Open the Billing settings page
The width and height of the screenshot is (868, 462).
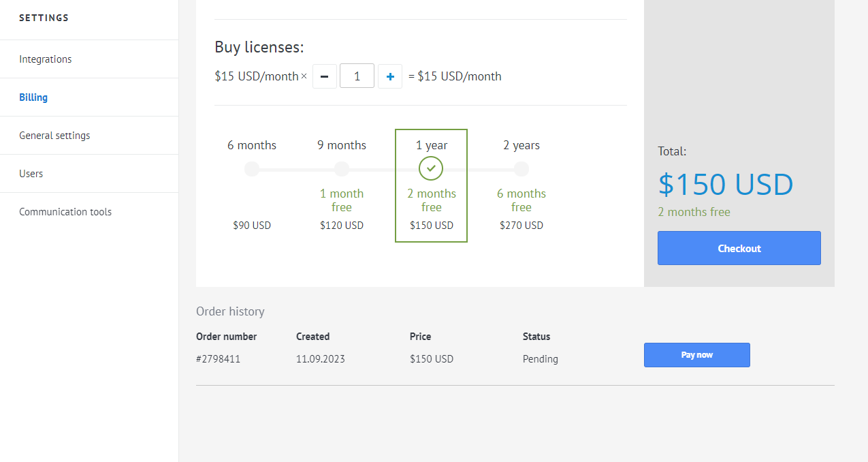(33, 97)
